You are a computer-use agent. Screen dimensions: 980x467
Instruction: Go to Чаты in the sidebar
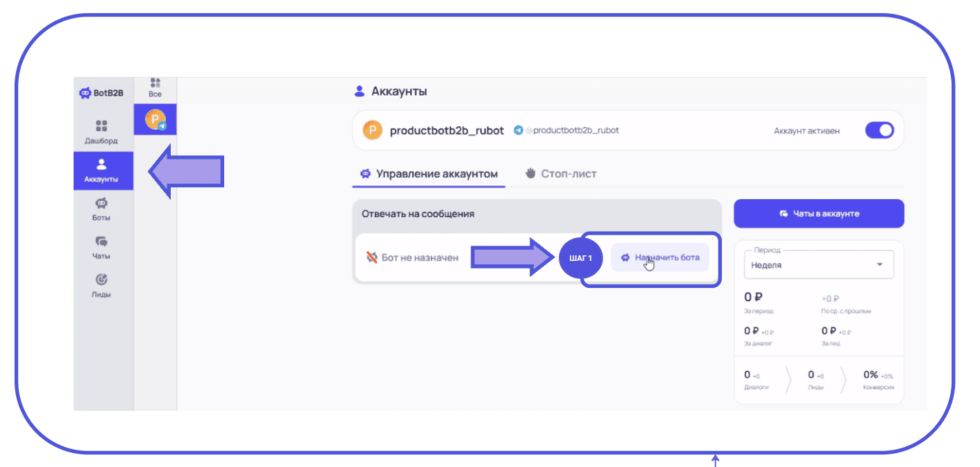click(x=101, y=248)
